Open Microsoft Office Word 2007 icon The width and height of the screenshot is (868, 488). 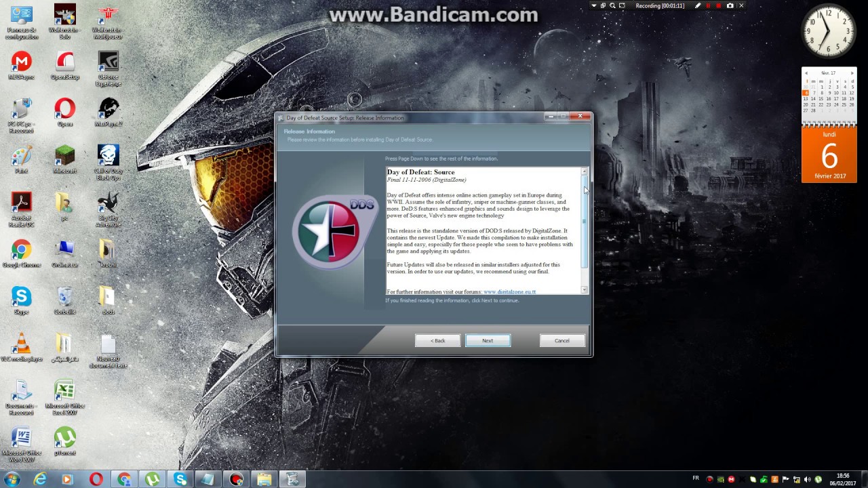(x=22, y=444)
